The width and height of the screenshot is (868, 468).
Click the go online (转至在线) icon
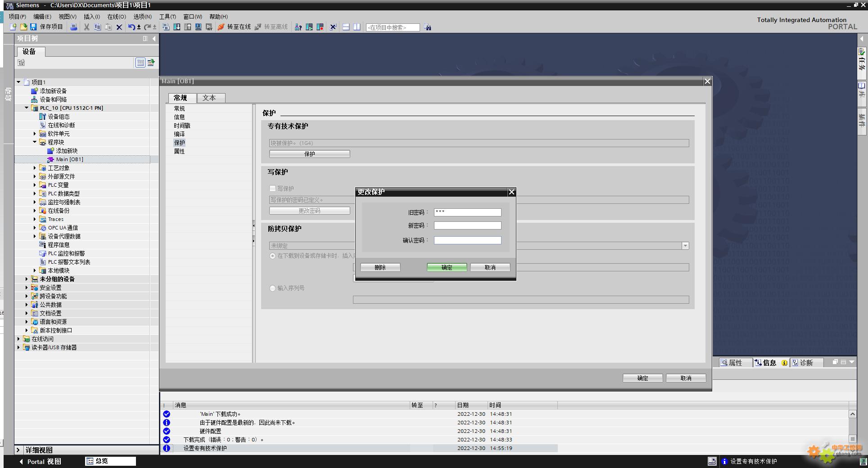tap(221, 27)
